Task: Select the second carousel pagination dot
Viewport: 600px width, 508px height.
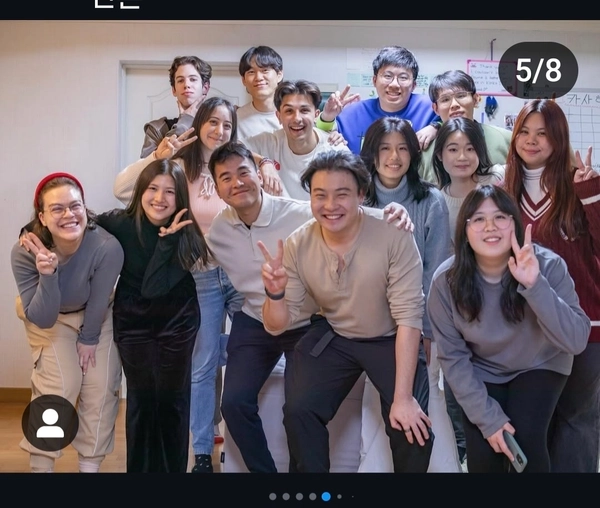Action: tap(286, 496)
